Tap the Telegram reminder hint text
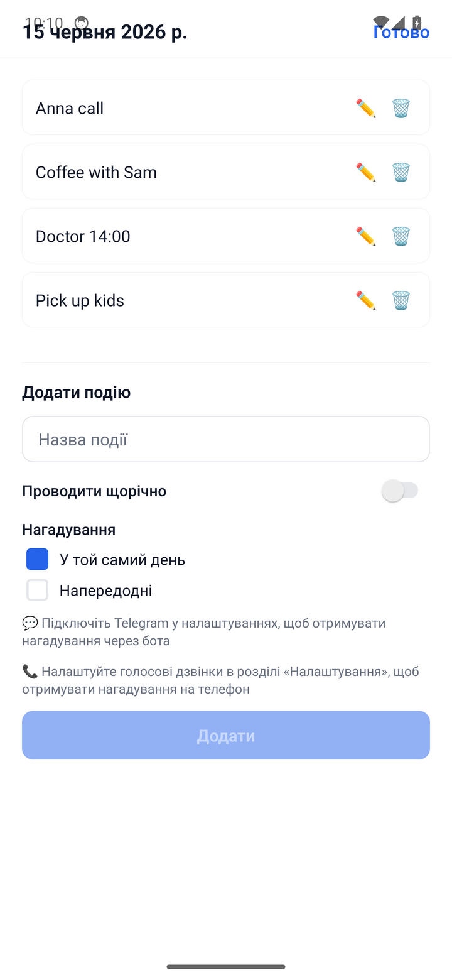The width and height of the screenshot is (452, 980). pyautogui.click(x=204, y=632)
